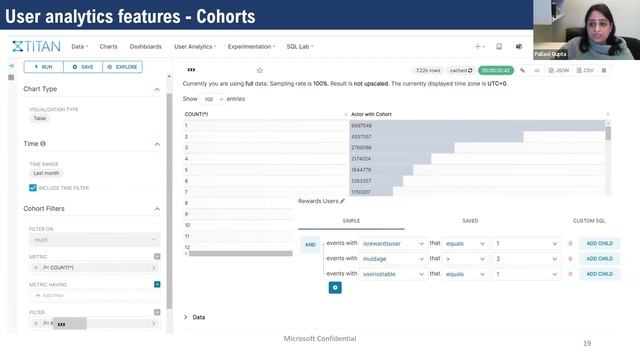Click the plus icon next to Filter

click(157, 312)
